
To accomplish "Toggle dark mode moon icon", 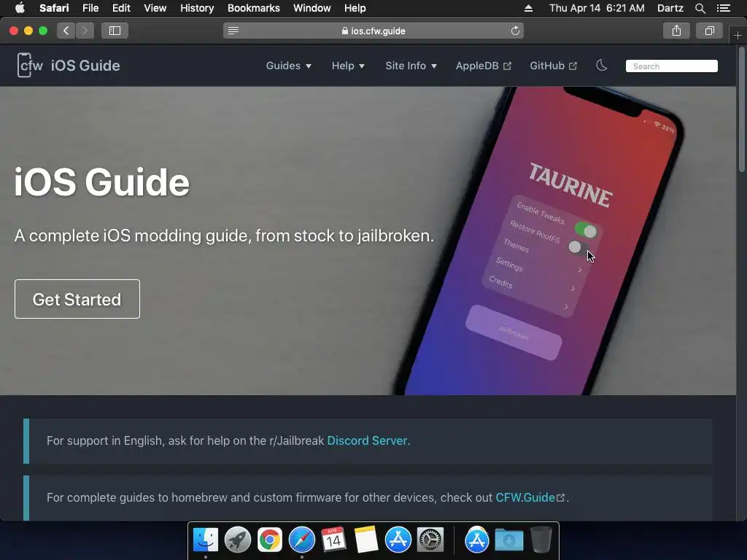I will point(602,65).
